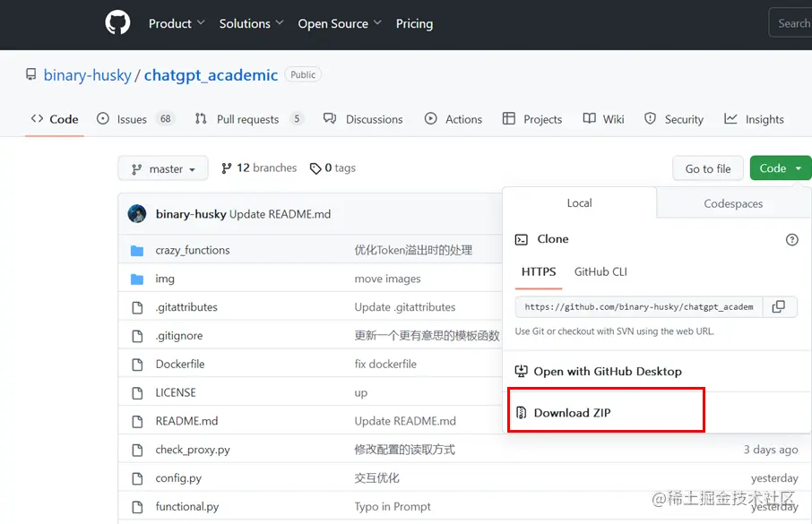812x524 pixels.
Task: Click the Dockerfile file icon
Action: (x=137, y=365)
